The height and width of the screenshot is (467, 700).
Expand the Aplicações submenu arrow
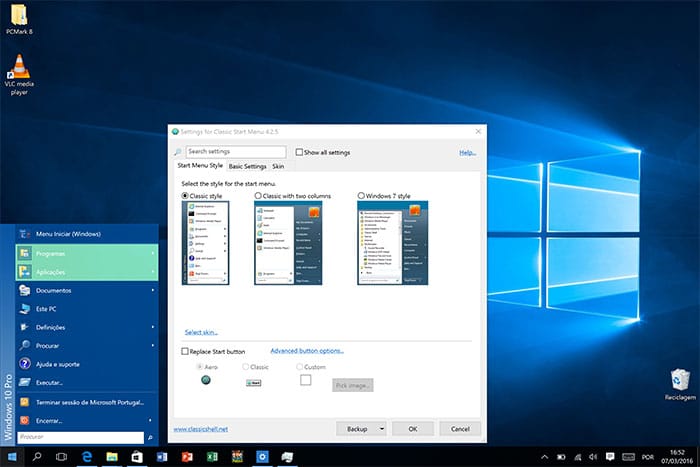pos(153,271)
